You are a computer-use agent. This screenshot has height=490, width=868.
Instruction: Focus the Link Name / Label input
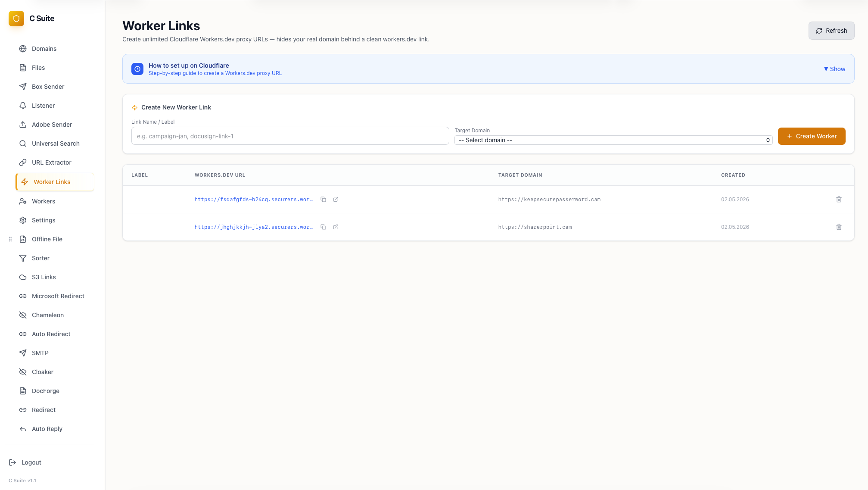[x=290, y=136]
